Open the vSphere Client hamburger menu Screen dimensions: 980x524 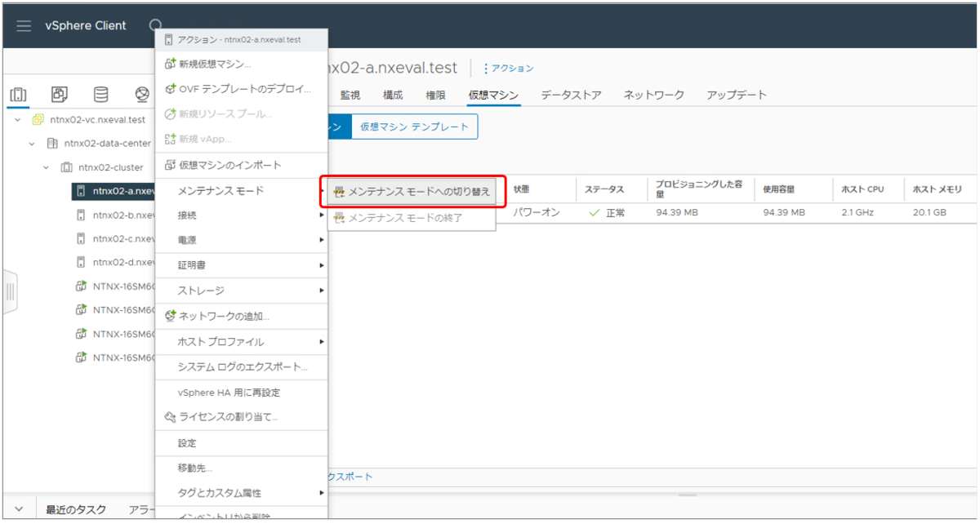(24, 26)
